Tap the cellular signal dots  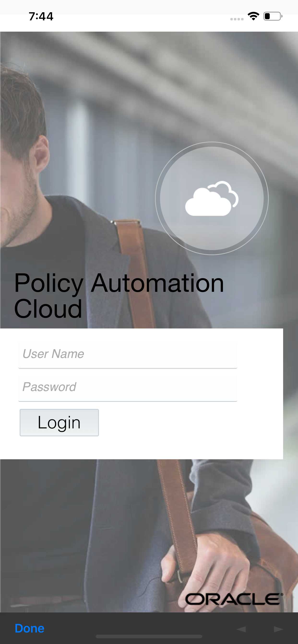coord(237,19)
